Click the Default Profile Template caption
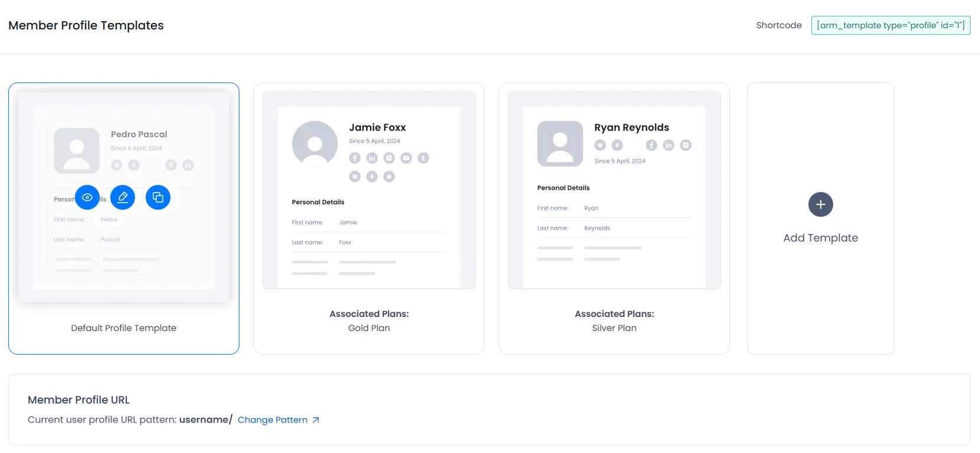This screenshot has height=453, width=980. click(124, 328)
